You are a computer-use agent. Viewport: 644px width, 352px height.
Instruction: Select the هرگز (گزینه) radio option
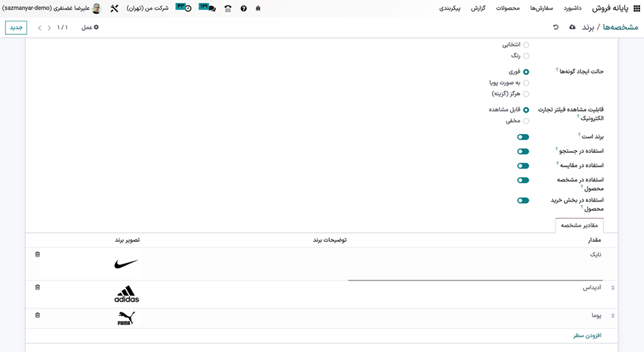tap(526, 94)
